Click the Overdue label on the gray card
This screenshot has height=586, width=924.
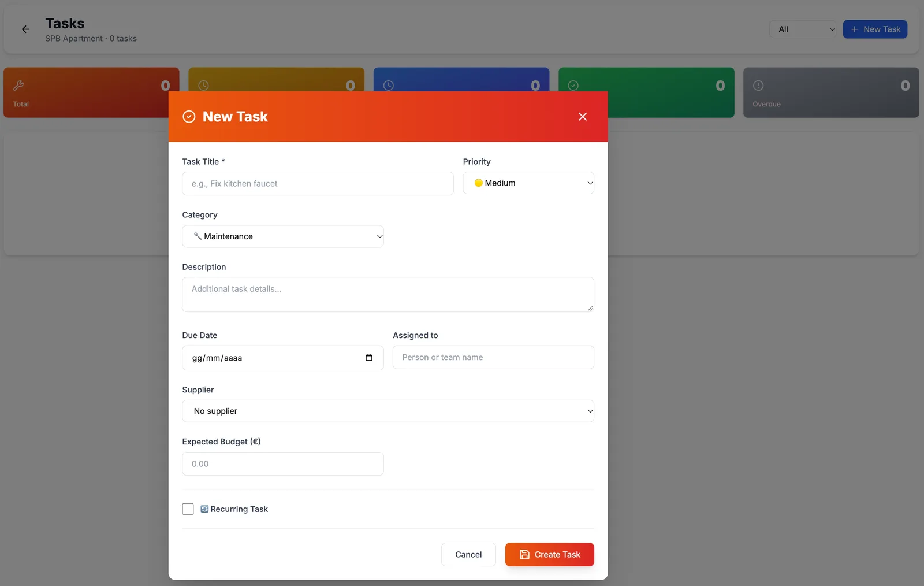(766, 104)
